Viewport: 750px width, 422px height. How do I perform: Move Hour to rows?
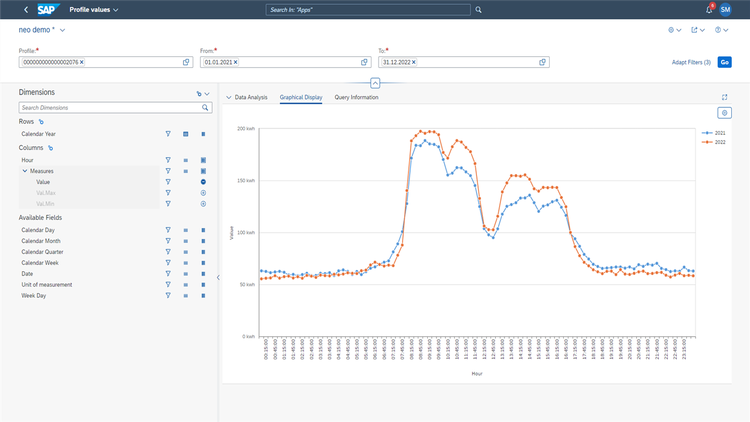tap(186, 160)
